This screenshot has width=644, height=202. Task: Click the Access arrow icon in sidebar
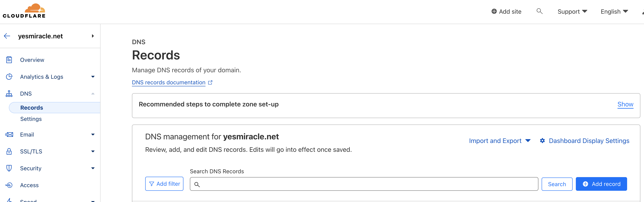pos(9,185)
